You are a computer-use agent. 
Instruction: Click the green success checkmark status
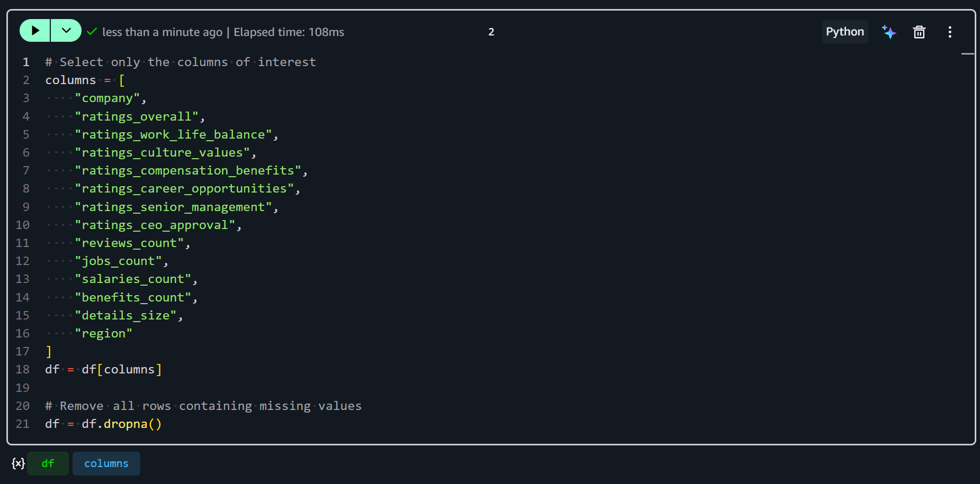[92, 32]
